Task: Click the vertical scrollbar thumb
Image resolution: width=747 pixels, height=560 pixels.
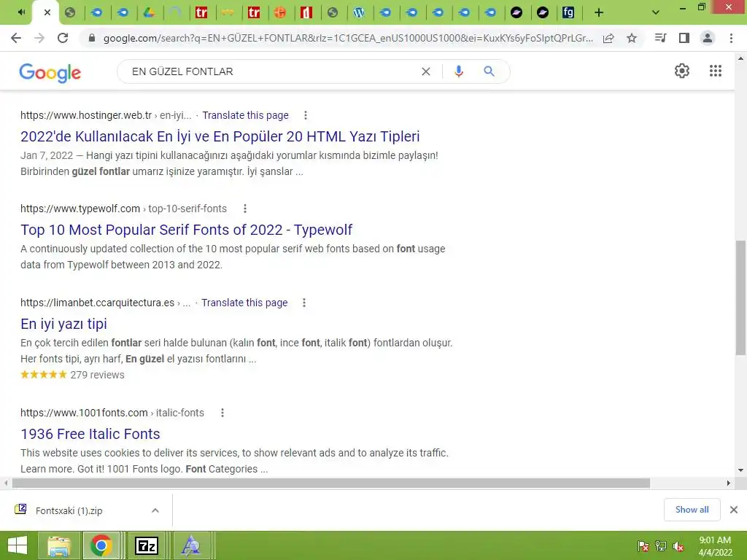Action: tap(740, 297)
